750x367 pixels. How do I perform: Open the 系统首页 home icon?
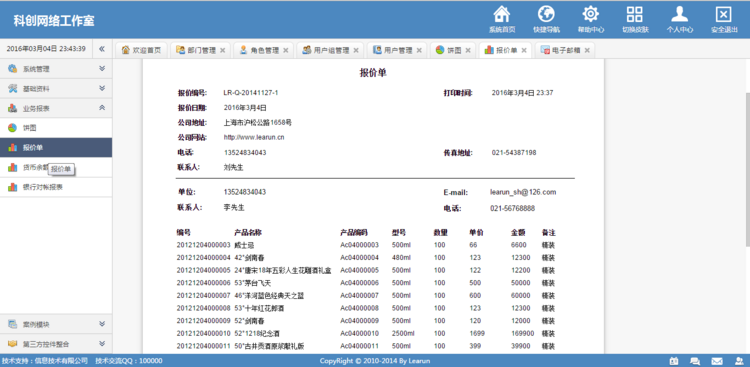[x=502, y=14]
